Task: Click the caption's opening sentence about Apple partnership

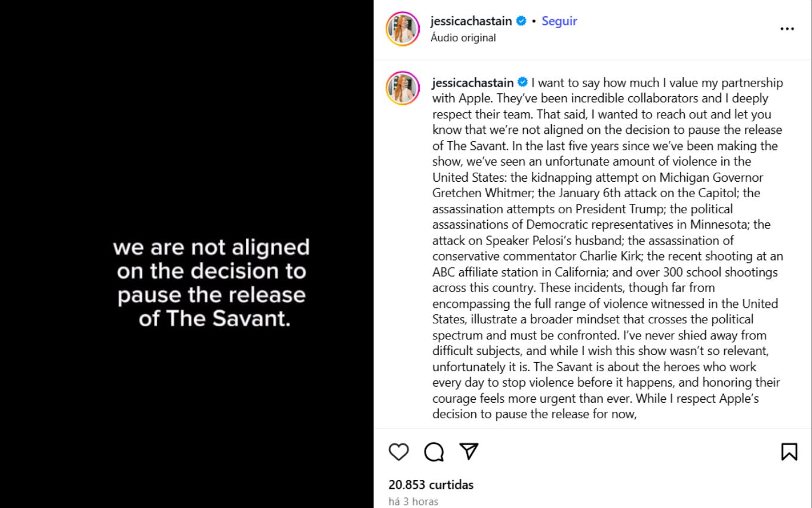Action: [657, 82]
